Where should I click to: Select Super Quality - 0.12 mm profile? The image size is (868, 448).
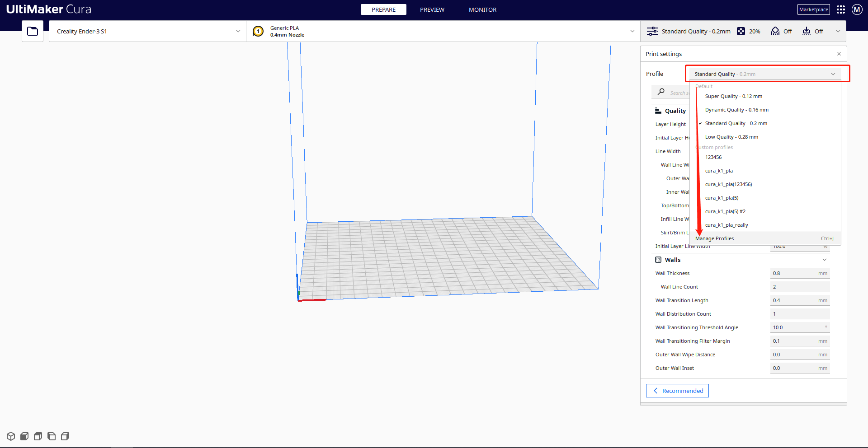click(x=765, y=96)
